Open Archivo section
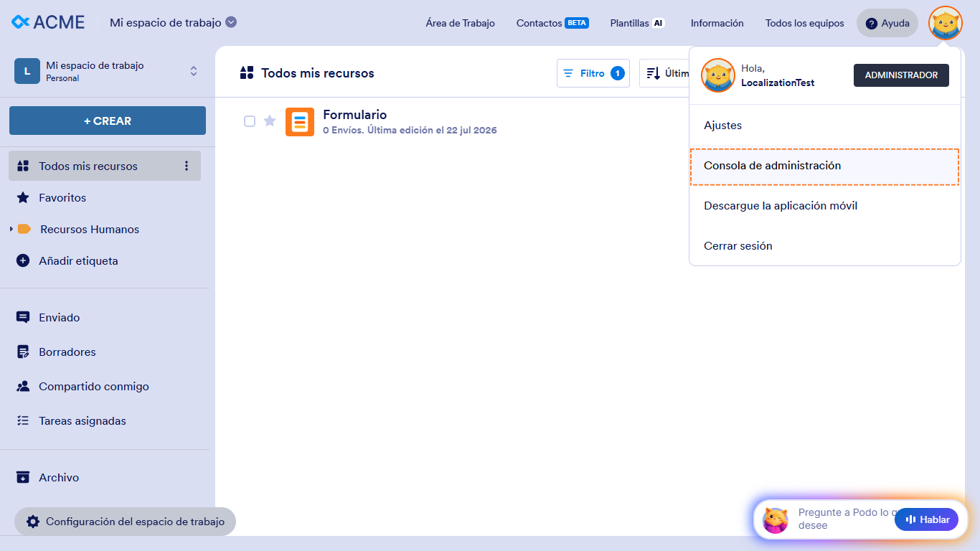This screenshot has height=551, width=980. click(x=59, y=477)
